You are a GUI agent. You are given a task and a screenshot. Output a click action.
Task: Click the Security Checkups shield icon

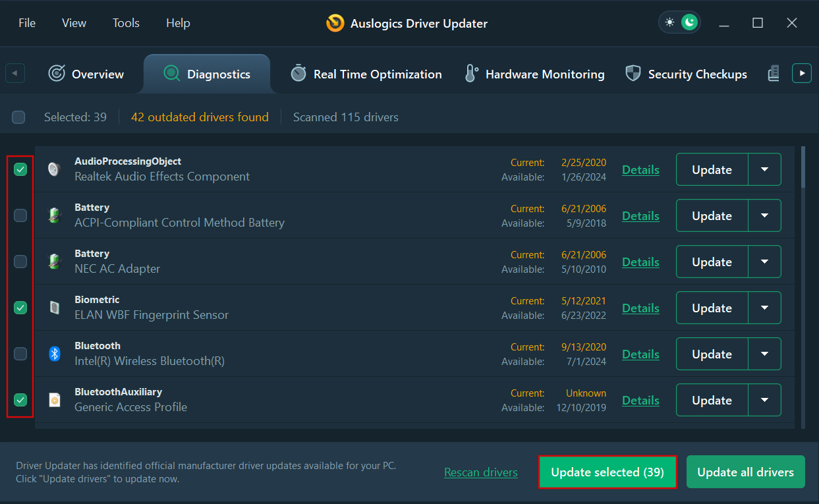pyautogui.click(x=633, y=73)
